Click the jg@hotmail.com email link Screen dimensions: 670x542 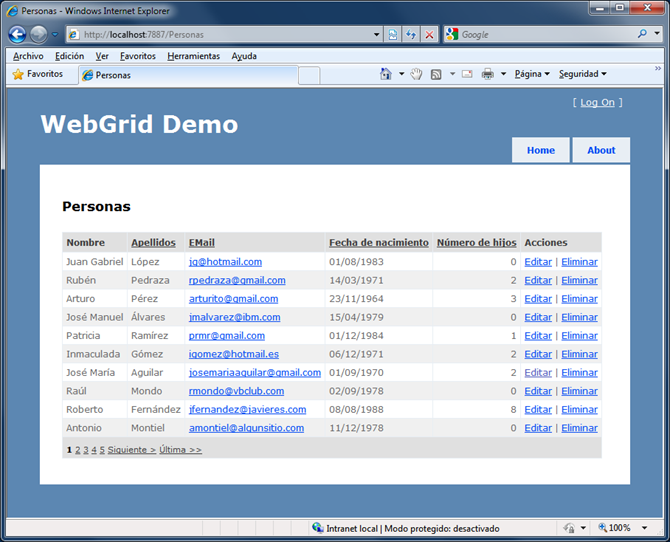(225, 262)
